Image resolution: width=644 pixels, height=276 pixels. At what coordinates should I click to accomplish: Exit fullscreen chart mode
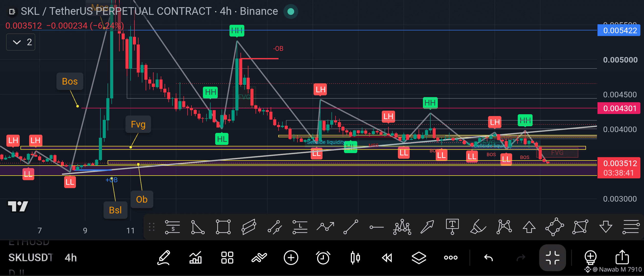pyautogui.click(x=553, y=258)
